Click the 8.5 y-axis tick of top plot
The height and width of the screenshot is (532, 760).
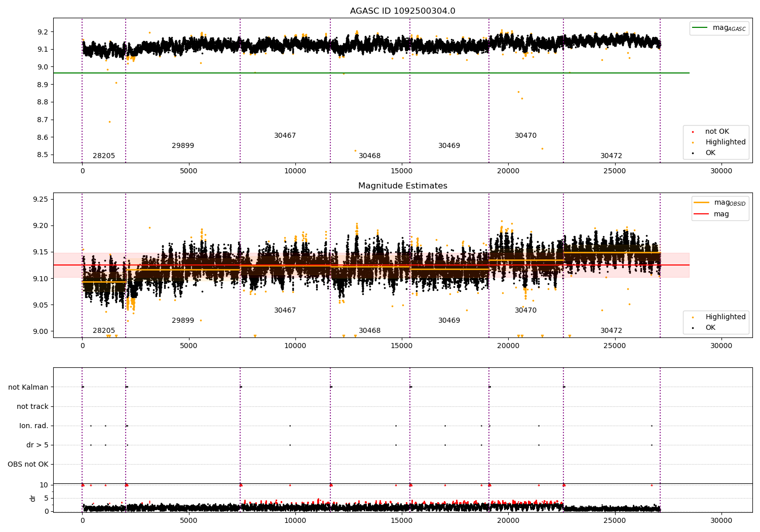click(43, 155)
